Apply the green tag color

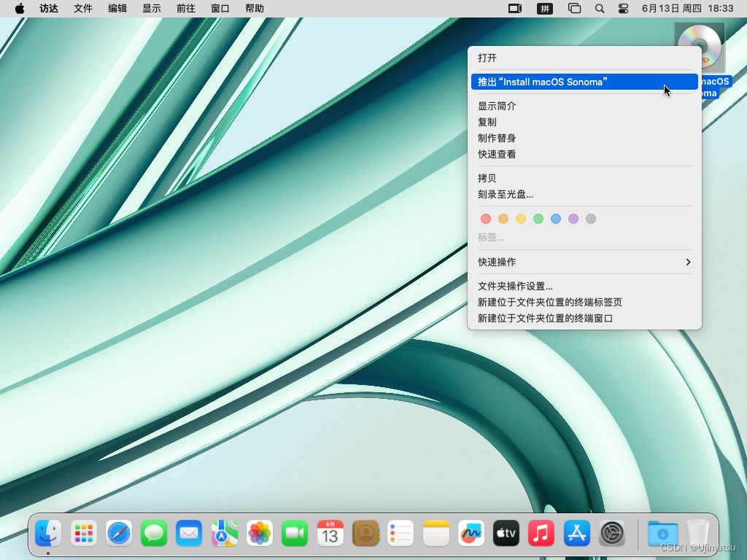coord(538,219)
